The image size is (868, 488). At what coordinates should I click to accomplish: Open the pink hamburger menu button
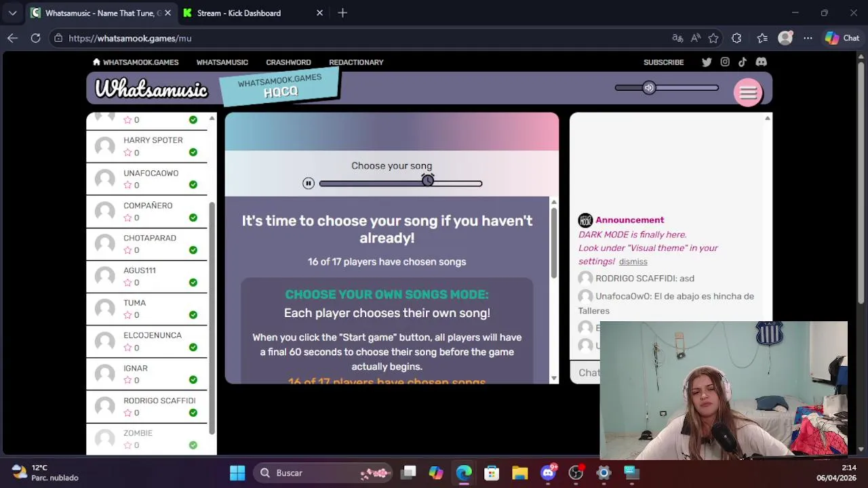pyautogui.click(x=748, y=93)
